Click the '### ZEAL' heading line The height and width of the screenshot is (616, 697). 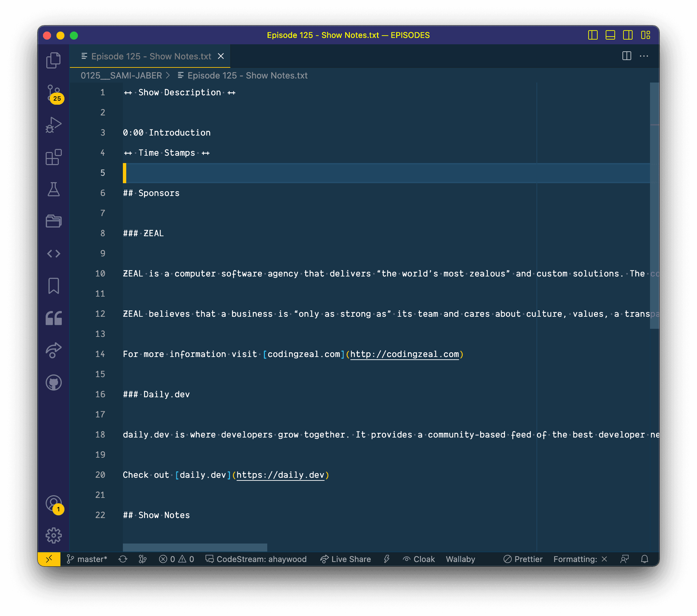[143, 233]
